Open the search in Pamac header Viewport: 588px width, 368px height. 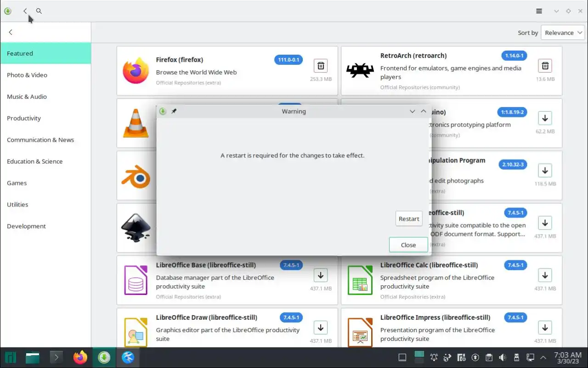(39, 11)
